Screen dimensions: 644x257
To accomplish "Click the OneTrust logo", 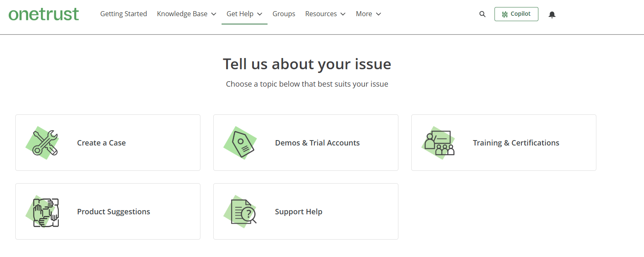I will tap(43, 14).
